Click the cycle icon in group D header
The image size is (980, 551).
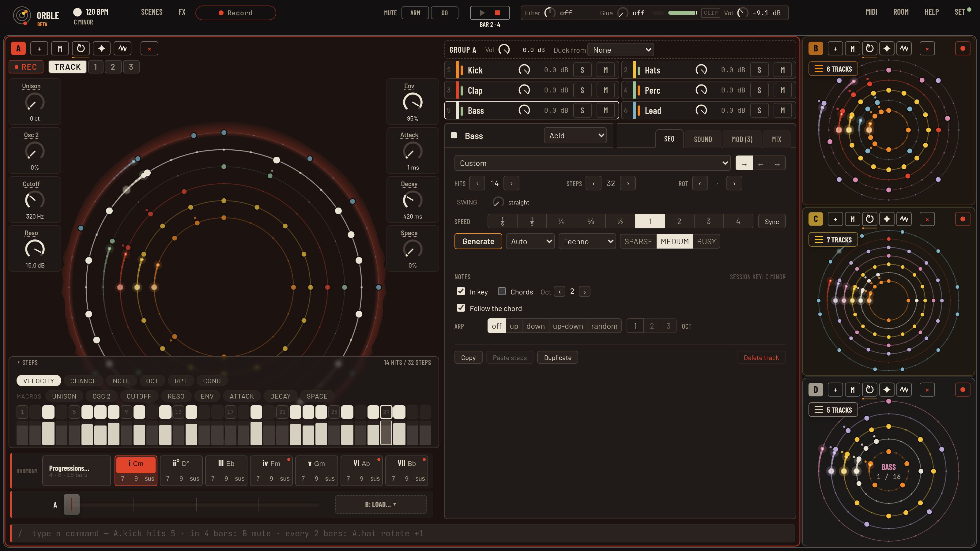click(870, 389)
